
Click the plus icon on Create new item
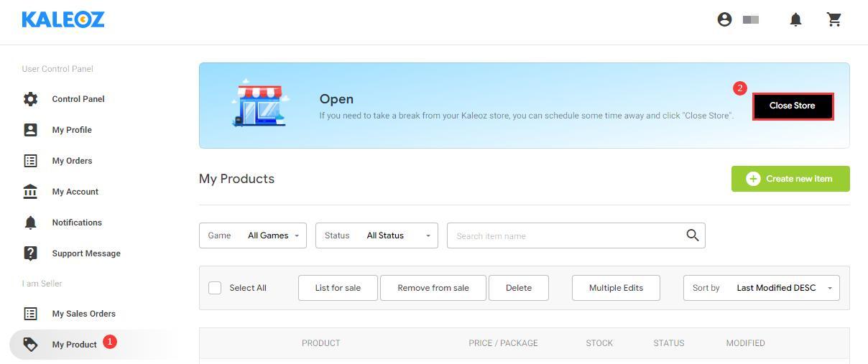click(x=753, y=179)
